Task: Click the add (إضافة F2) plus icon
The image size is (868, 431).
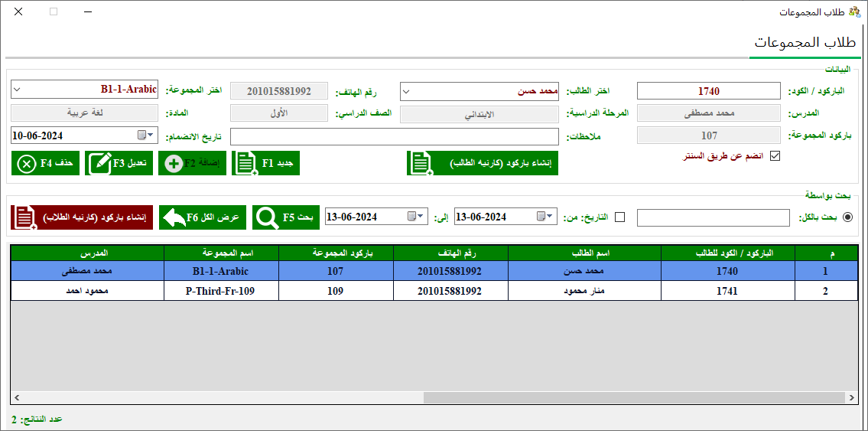Action: pos(174,164)
